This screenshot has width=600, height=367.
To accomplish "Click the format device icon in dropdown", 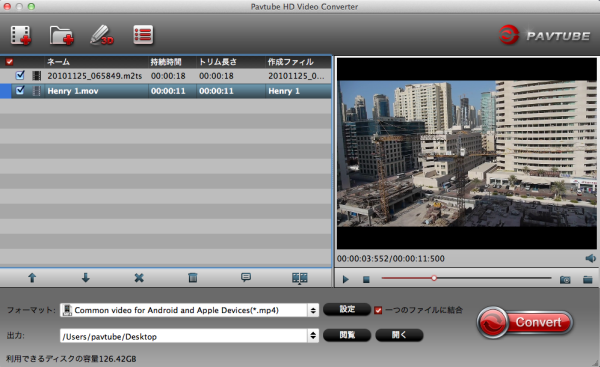I will 67,310.
